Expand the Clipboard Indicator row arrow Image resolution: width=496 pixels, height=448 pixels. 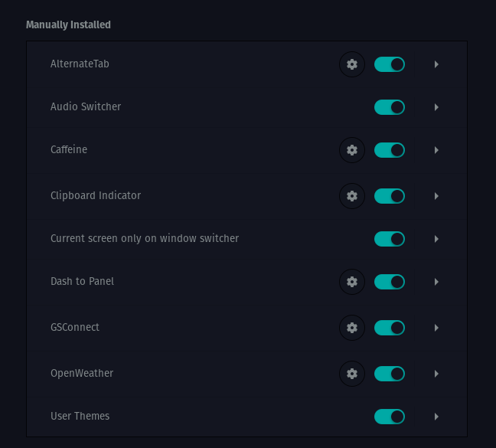click(x=436, y=196)
